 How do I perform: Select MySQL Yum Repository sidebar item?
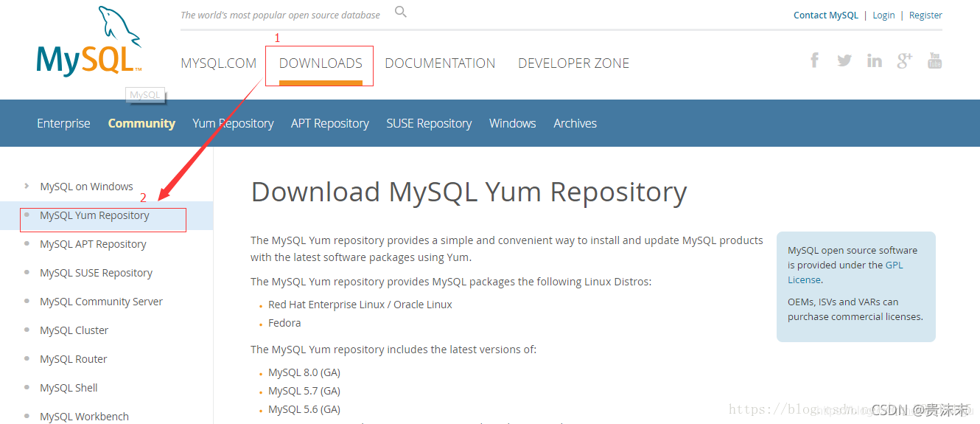[x=94, y=215]
